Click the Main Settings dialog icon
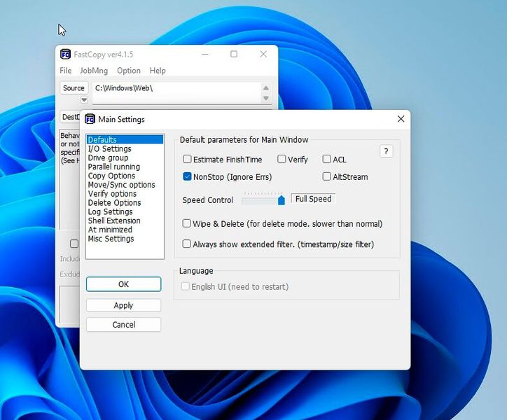Image resolution: width=507 pixels, height=420 pixels. (90, 119)
